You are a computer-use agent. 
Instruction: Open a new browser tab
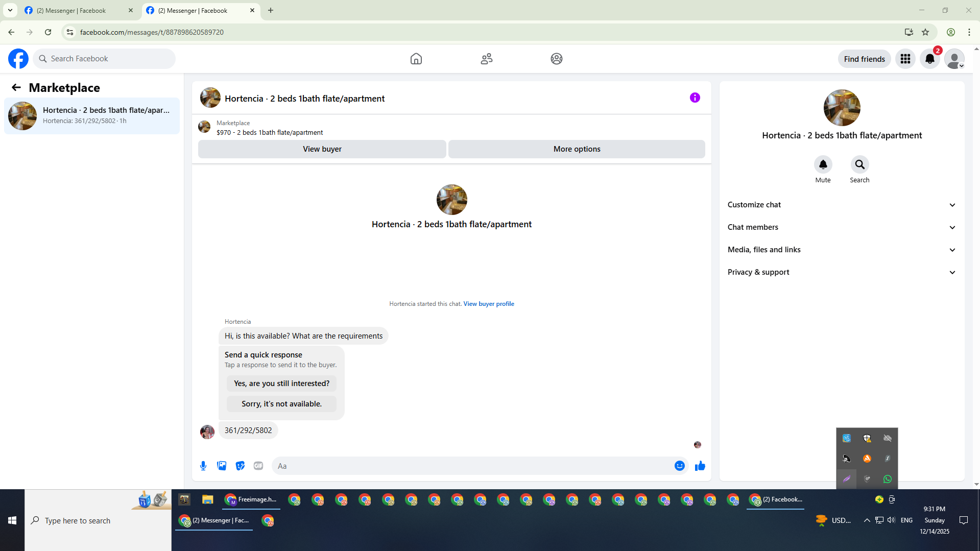[271, 10]
